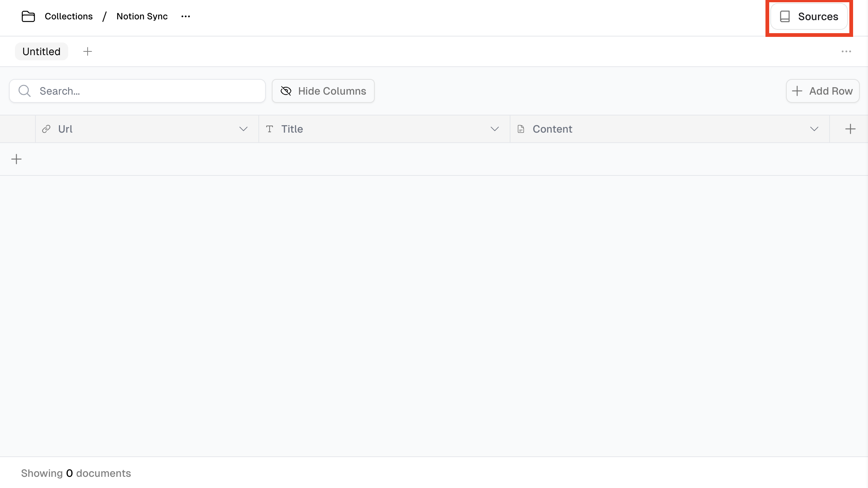Viewport: 868px width, 488px height.
Task: Click the plus in the empty row
Action: pyautogui.click(x=16, y=159)
